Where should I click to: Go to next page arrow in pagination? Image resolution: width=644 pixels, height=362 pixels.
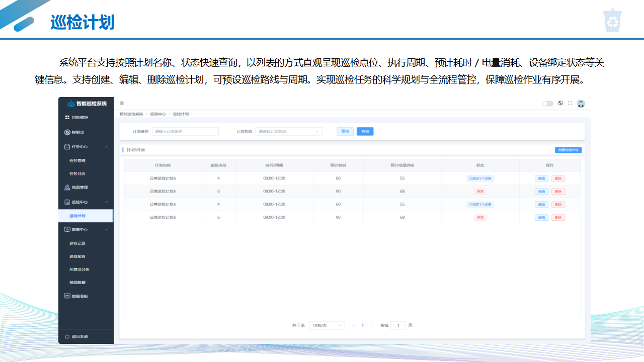(371, 325)
